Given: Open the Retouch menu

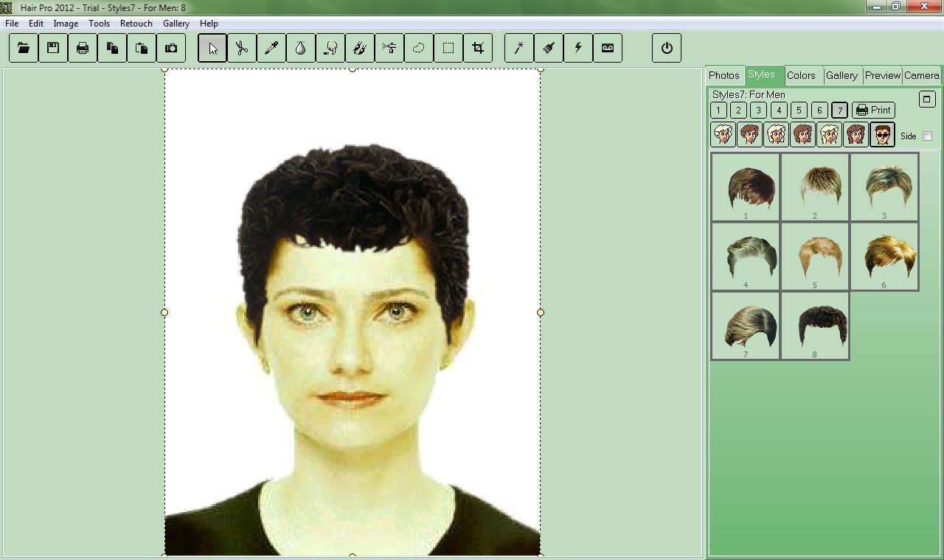Looking at the screenshot, I should click(136, 24).
